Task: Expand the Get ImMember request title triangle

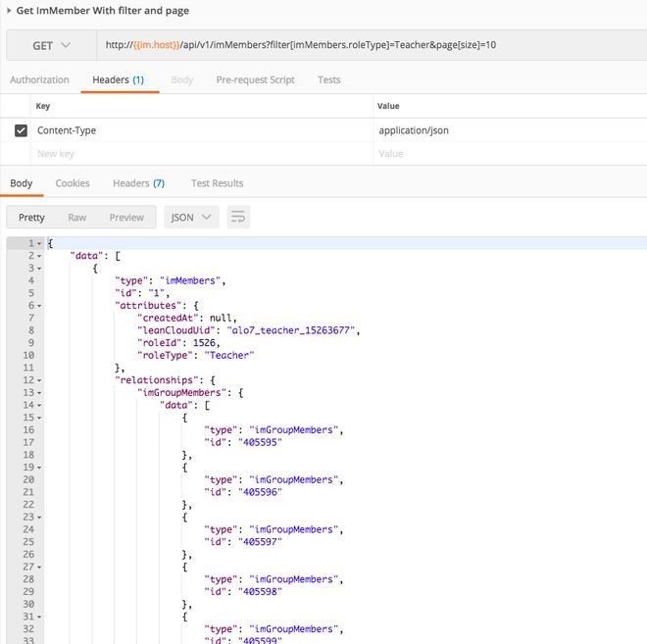Action: (x=9, y=11)
